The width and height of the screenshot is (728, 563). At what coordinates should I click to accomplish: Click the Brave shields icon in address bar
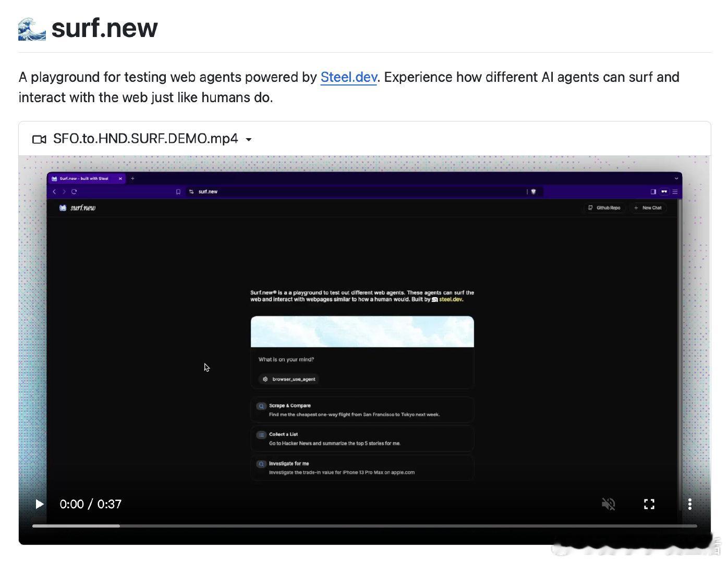pos(533,191)
